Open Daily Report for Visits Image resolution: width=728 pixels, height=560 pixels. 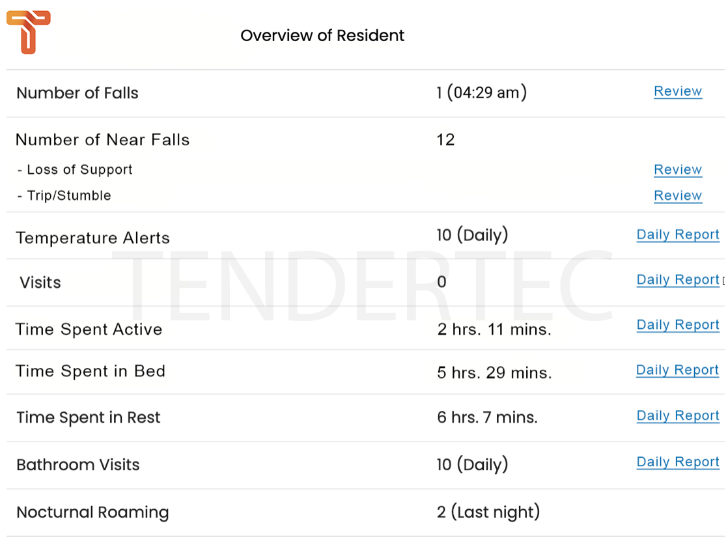[678, 279]
